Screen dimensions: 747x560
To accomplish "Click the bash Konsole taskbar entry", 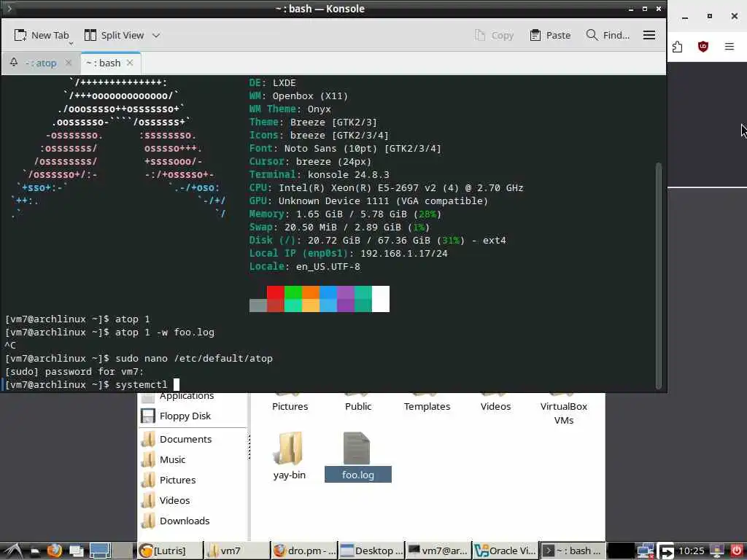I will (x=573, y=551).
